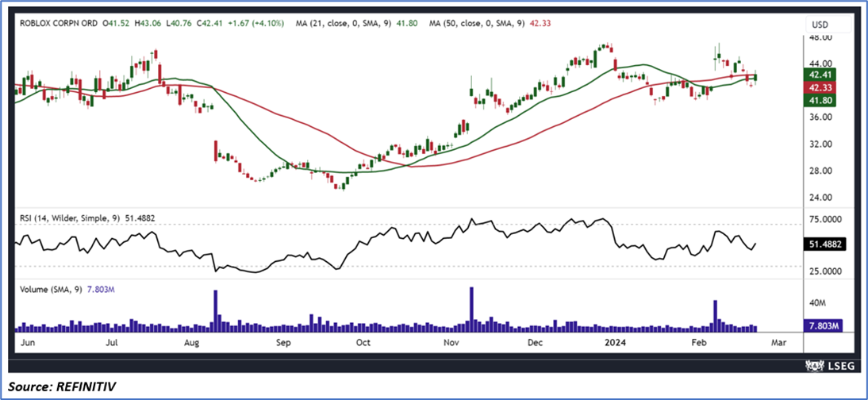The height and width of the screenshot is (400, 868).
Task: Click the 32.00 price axis label
Action: [820, 144]
